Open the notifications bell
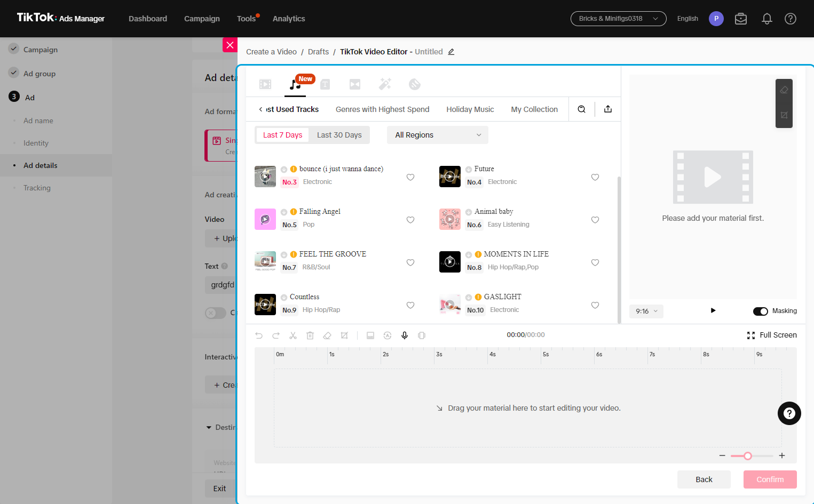Image resolution: width=814 pixels, height=504 pixels. (767, 19)
